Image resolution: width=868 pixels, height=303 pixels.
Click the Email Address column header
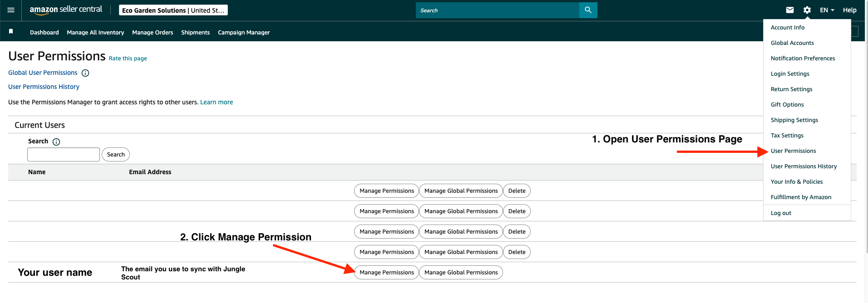click(x=150, y=172)
